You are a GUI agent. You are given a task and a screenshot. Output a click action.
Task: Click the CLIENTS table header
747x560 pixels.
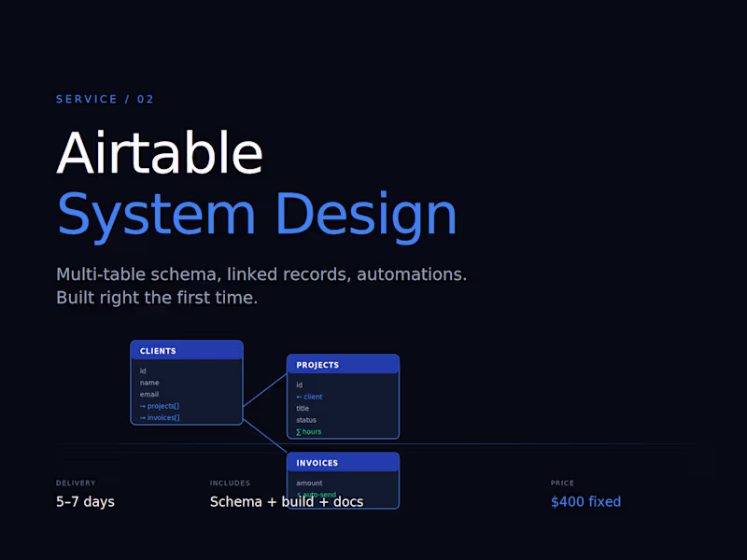coord(187,351)
